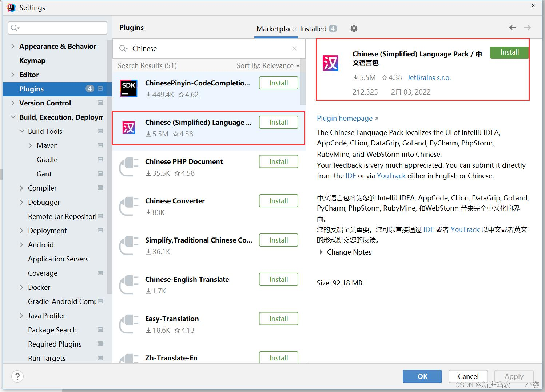Viewport: 545px width, 392px height.
Task: Expand the Android node
Action: (22, 245)
